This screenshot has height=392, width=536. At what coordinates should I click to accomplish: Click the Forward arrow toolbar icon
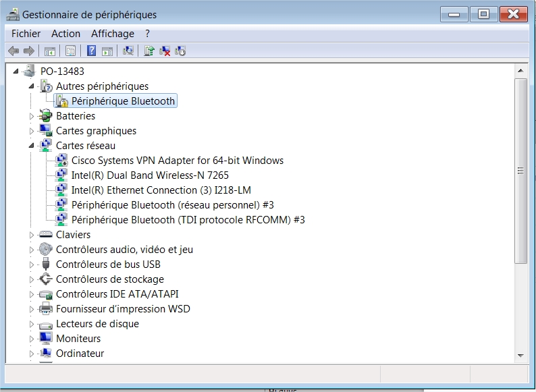coord(29,51)
